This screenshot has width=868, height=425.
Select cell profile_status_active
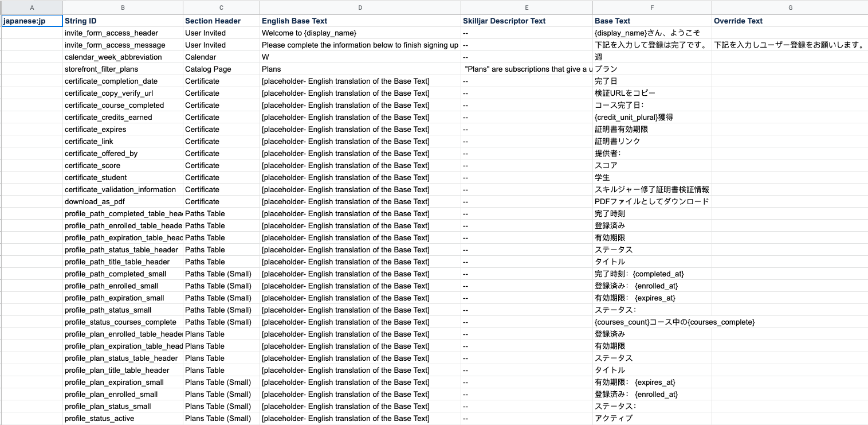pos(123,419)
